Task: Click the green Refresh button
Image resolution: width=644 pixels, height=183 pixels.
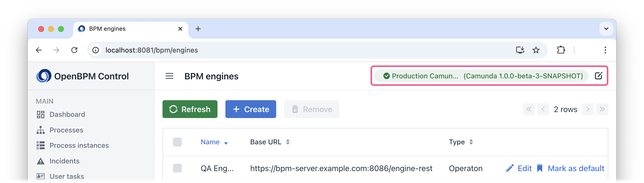Action: [x=190, y=109]
